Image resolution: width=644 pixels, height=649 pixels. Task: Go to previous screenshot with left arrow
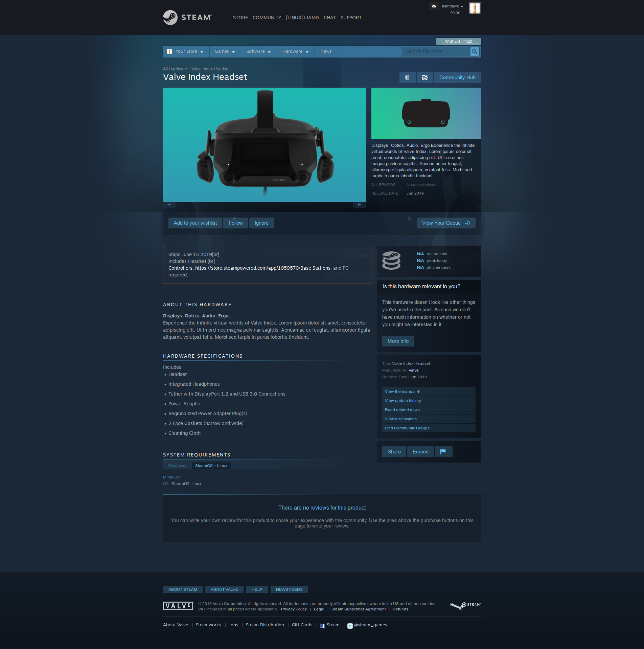click(x=169, y=204)
